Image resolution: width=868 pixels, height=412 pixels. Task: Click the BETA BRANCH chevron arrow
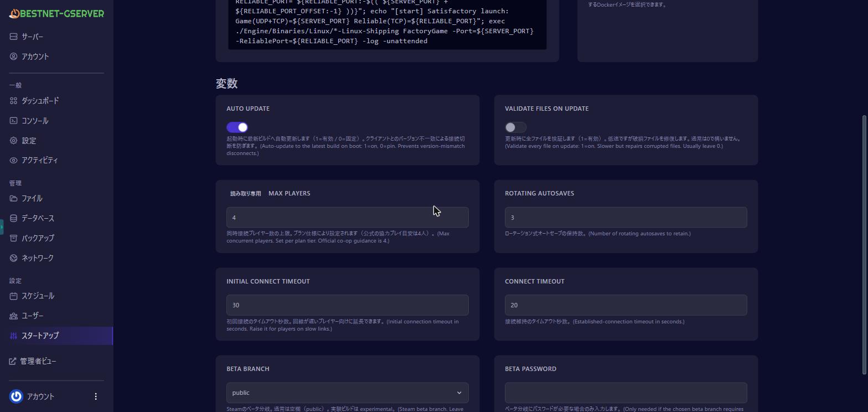459,393
